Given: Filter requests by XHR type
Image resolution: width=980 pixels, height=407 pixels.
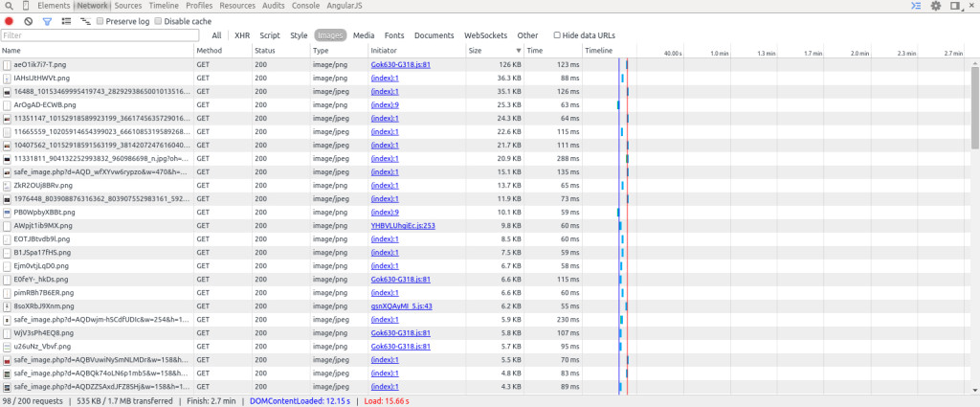Looking at the screenshot, I should click(242, 35).
